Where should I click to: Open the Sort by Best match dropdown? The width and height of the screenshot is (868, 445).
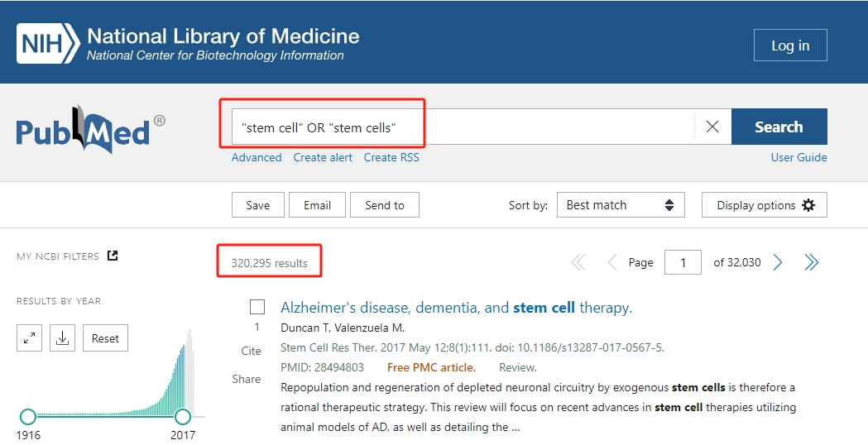tap(620, 205)
